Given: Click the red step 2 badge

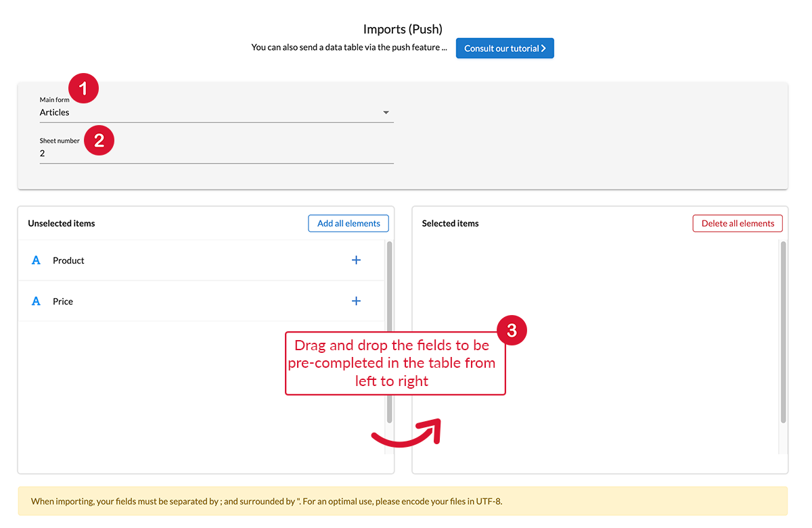Looking at the screenshot, I should pyautogui.click(x=99, y=140).
